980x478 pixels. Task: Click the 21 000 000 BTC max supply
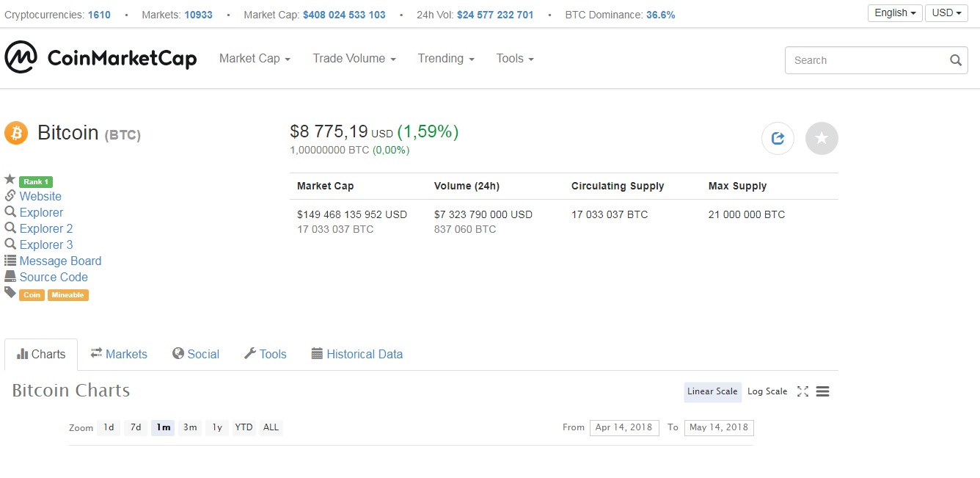coord(747,214)
